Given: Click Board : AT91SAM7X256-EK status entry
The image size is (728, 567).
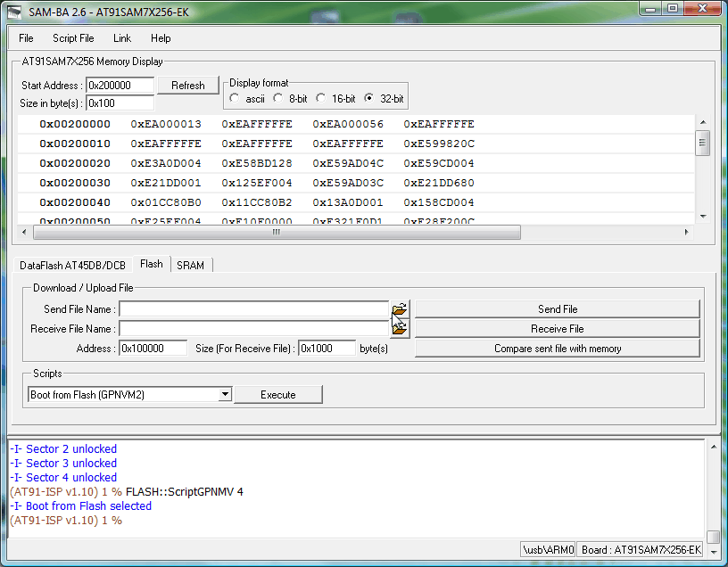Looking at the screenshot, I should click(x=641, y=550).
